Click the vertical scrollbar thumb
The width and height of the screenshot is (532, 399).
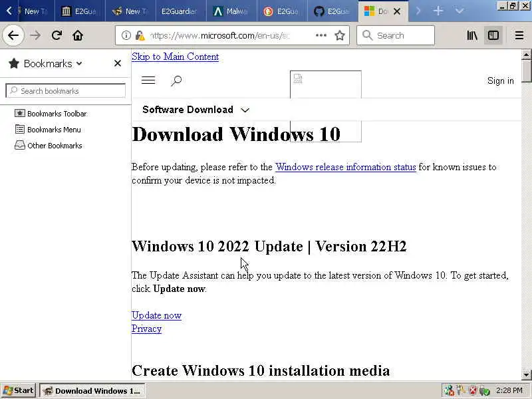click(x=527, y=70)
